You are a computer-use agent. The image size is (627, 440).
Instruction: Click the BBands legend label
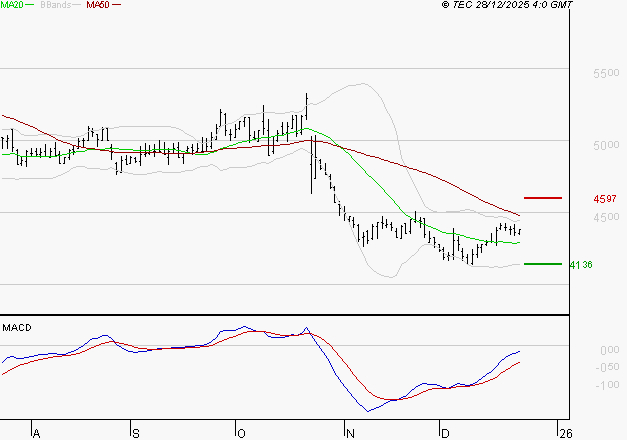[55, 5]
